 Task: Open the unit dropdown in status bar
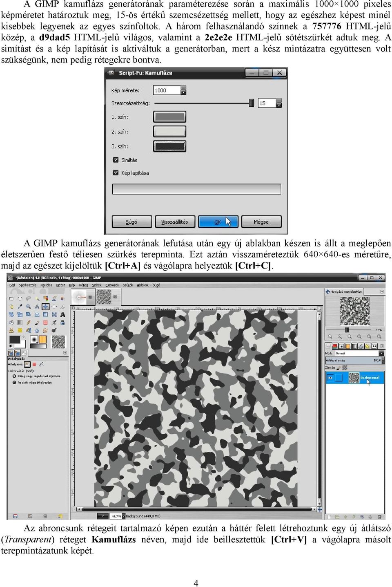click(102, 516)
